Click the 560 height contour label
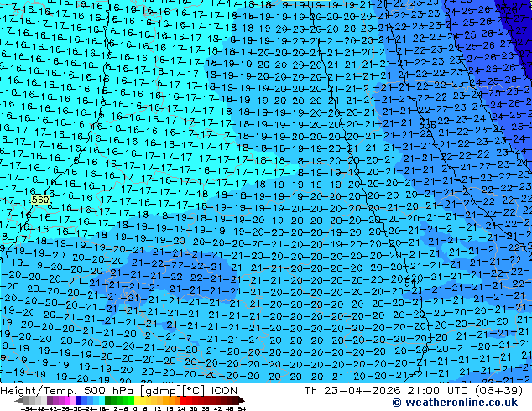 40,200
